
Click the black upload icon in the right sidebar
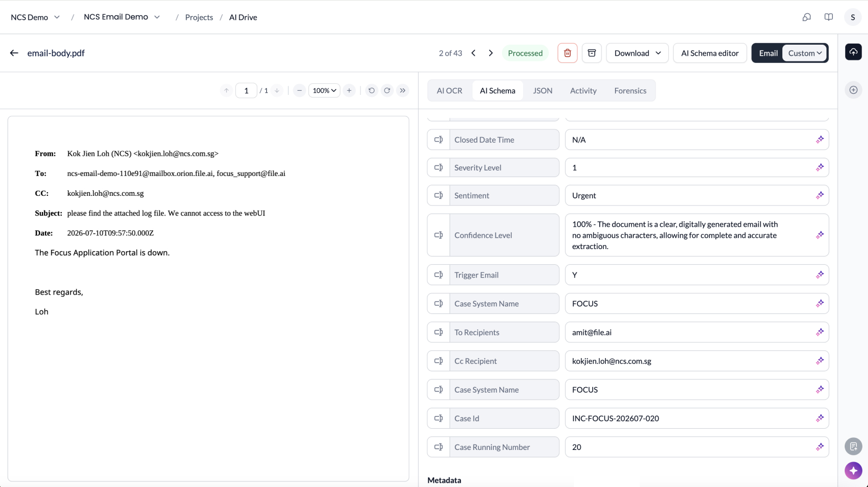tap(853, 52)
